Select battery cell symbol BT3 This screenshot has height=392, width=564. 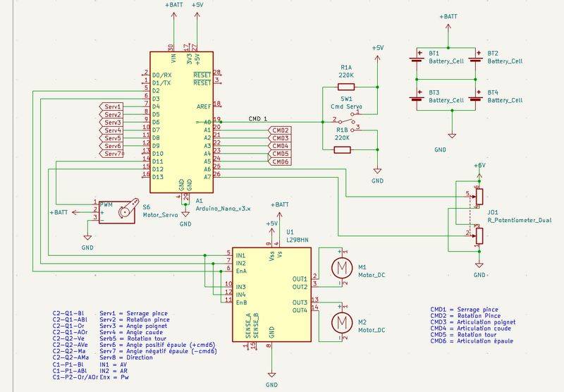click(x=417, y=97)
